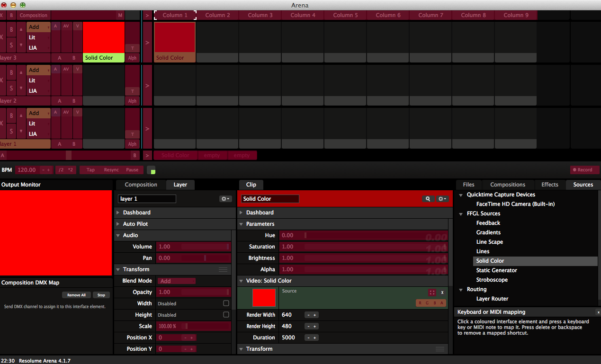The height and width of the screenshot is (364, 601).
Task: Open the clip gear settings menu
Action: (443, 199)
